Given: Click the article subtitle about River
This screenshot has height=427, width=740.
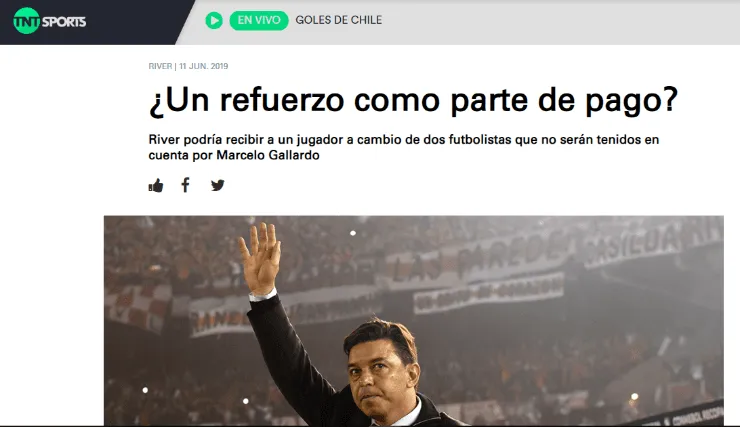Looking at the screenshot, I should click(404, 147).
